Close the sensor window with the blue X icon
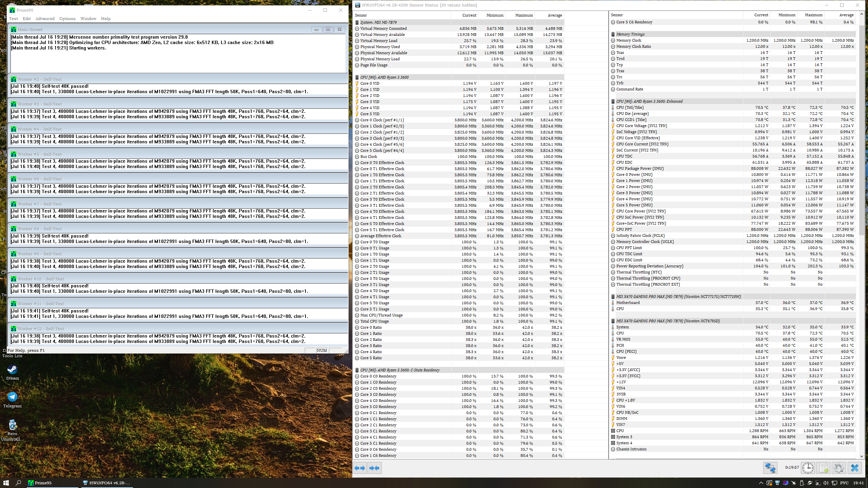868x488 pixels. pos(854,468)
